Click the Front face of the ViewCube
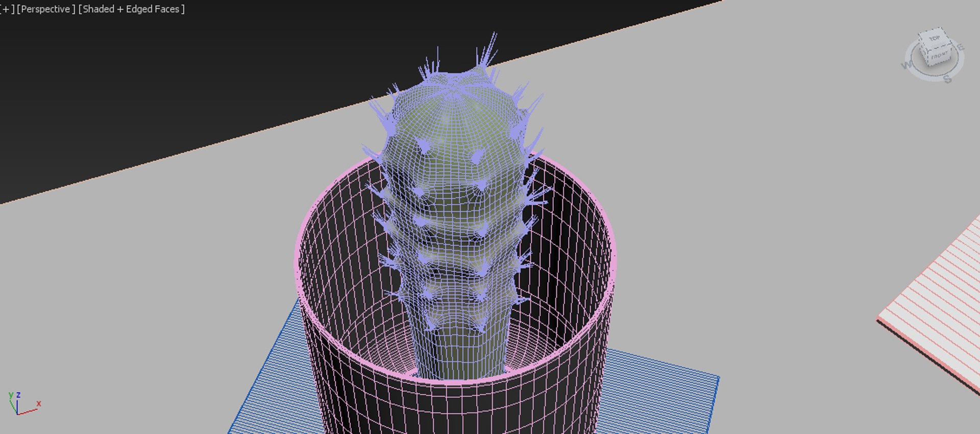 [939, 56]
